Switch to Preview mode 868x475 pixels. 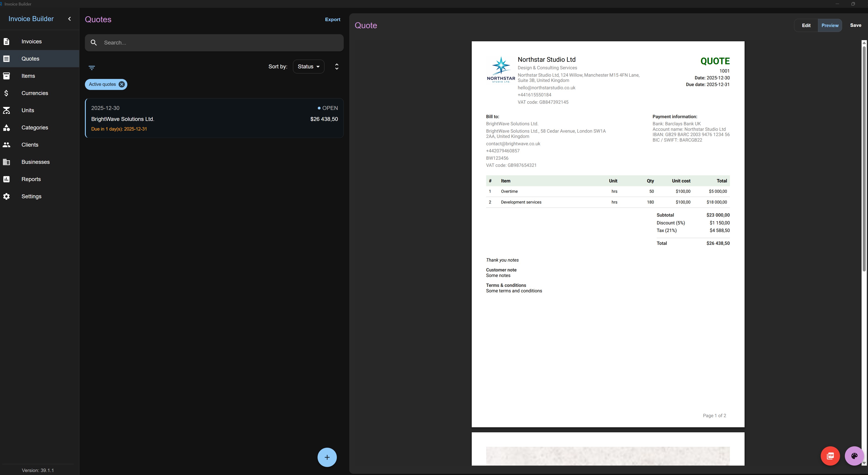[x=830, y=25]
